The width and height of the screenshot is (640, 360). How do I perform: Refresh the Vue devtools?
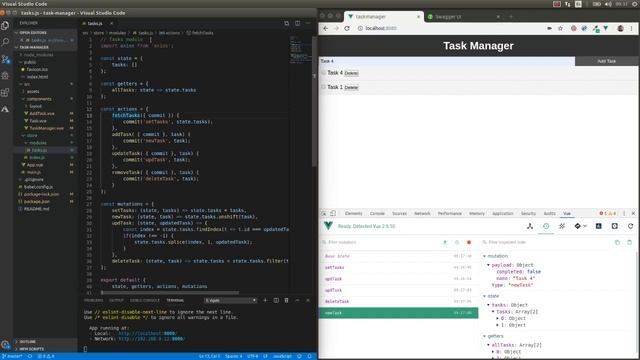coord(630,226)
